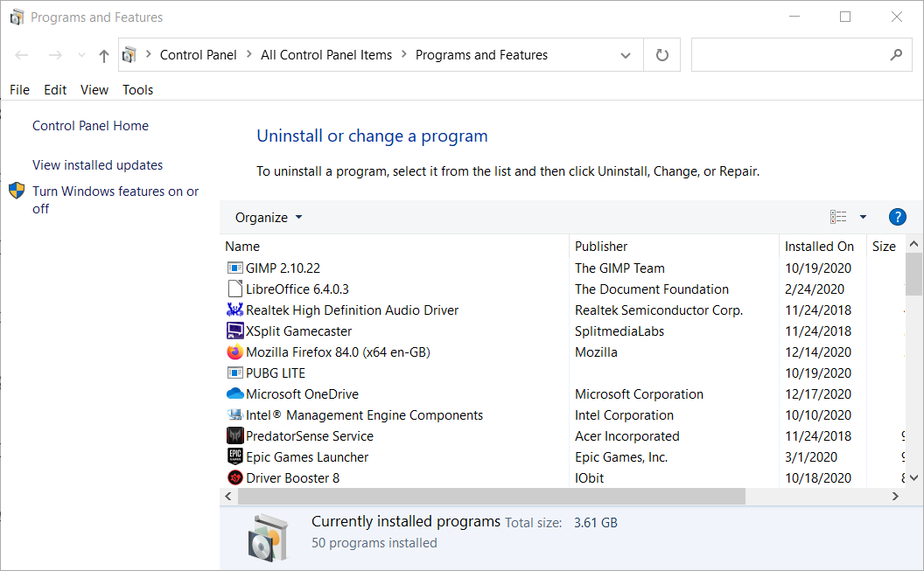The height and width of the screenshot is (571, 924).
Task: Navigate to All Control Panel Items breadcrumb
Action: coord(325,55)
